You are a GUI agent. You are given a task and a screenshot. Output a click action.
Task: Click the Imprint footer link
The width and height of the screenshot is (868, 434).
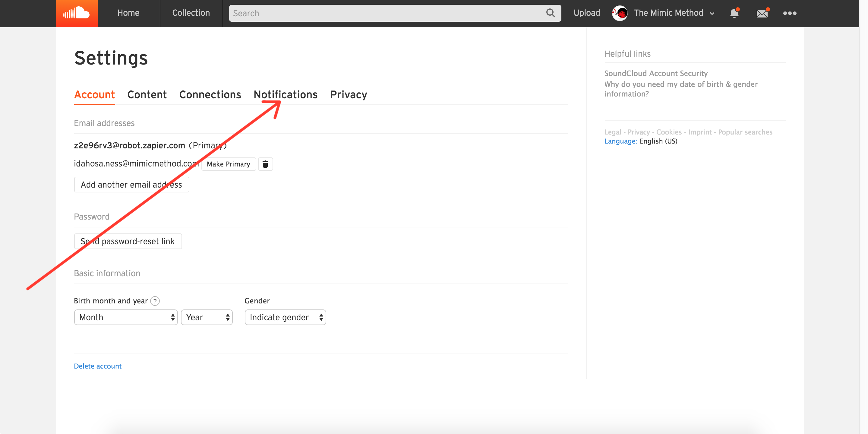(x=699, y=132)
